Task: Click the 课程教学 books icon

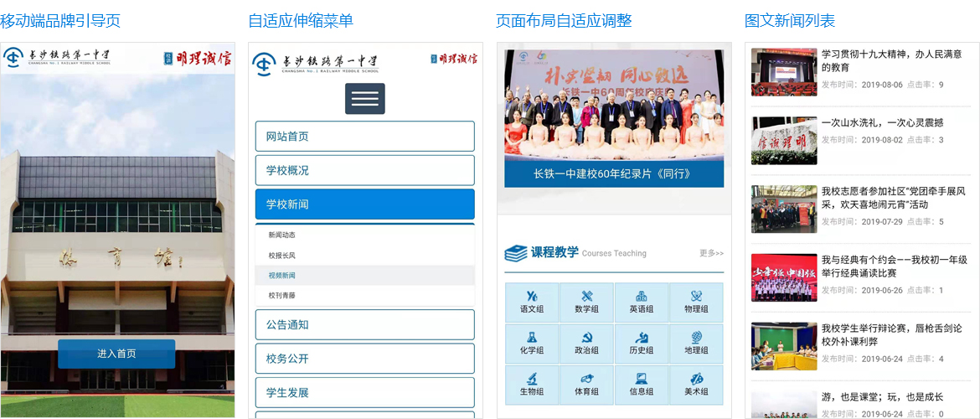Action: [516, 253]
